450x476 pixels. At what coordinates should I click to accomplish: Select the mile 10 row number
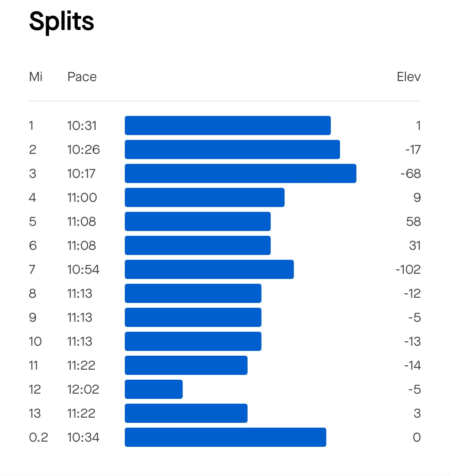click(x=35, y=341)
